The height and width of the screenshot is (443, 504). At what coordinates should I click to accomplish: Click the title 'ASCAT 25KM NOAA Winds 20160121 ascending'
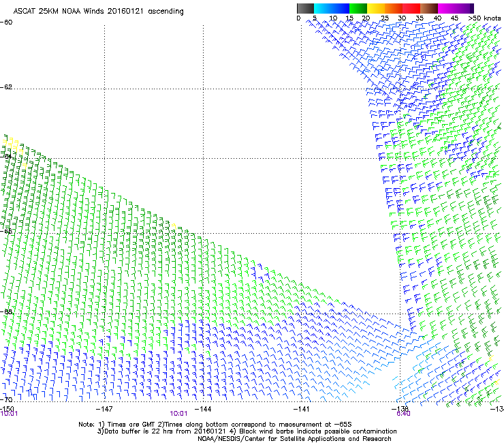coord(98,12)
